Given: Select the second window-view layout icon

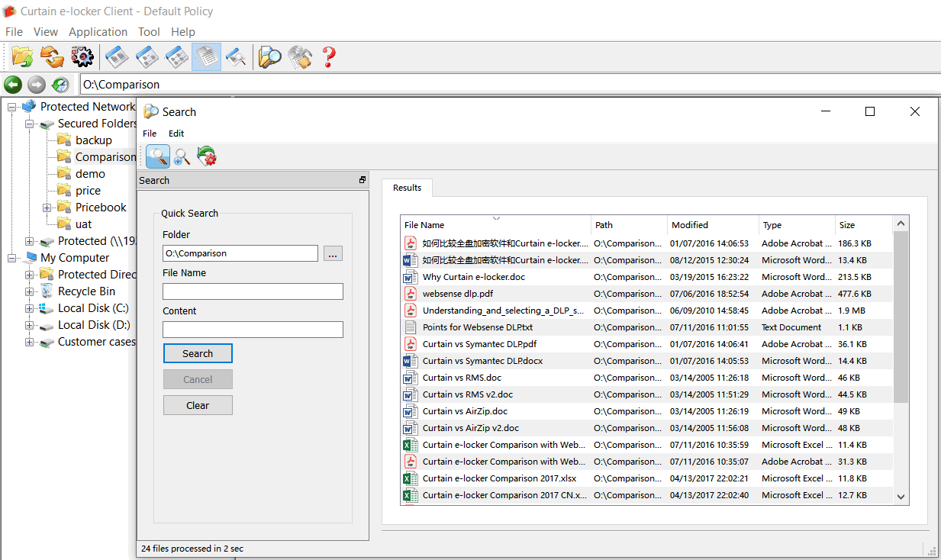Looking at the screenshot, I should click(147, 56).
